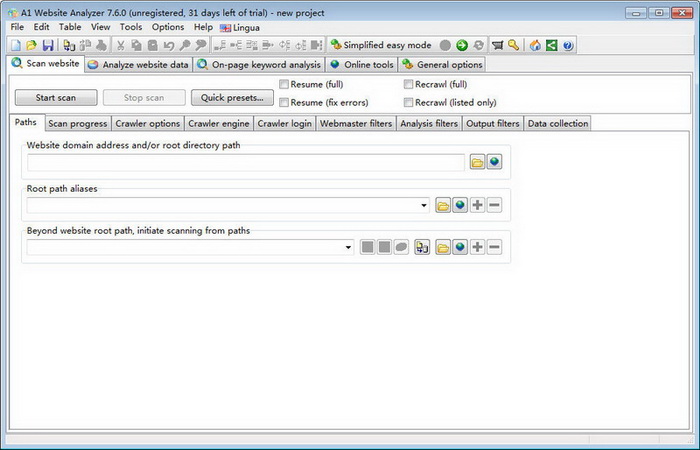Click the refresh icon next to the green arrow
The image size is (700, 450).
pyautogui.click(x=479, y=45)
